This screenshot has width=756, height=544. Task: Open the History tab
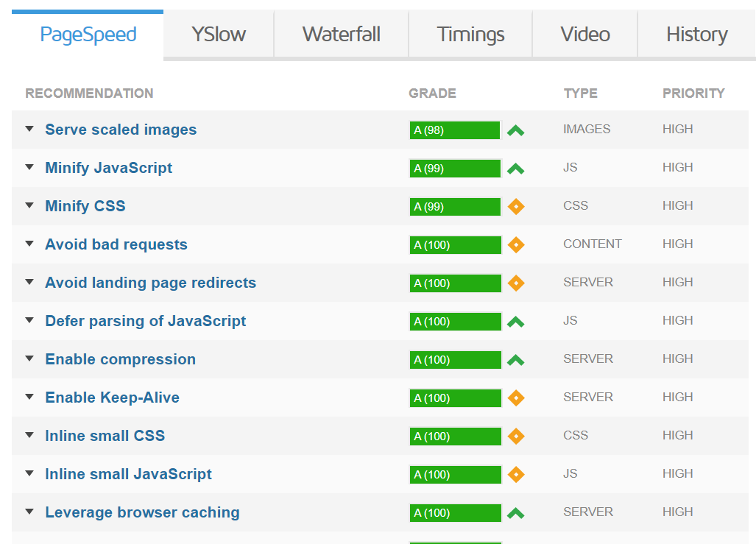click(696, 34)
